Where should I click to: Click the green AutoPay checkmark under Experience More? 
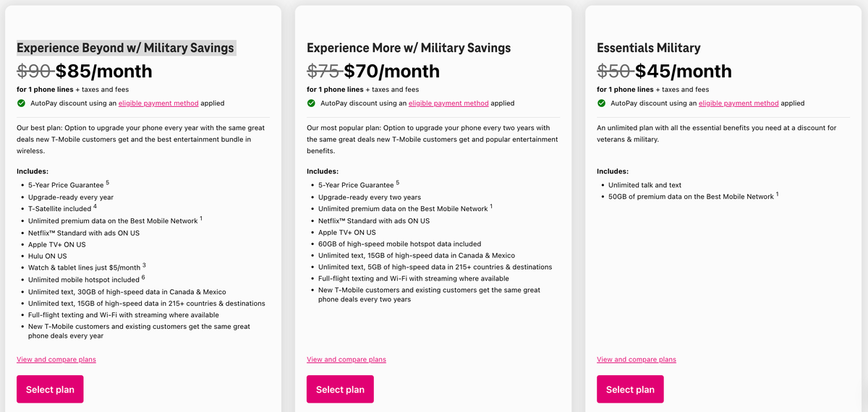click(x=311, y=103)
